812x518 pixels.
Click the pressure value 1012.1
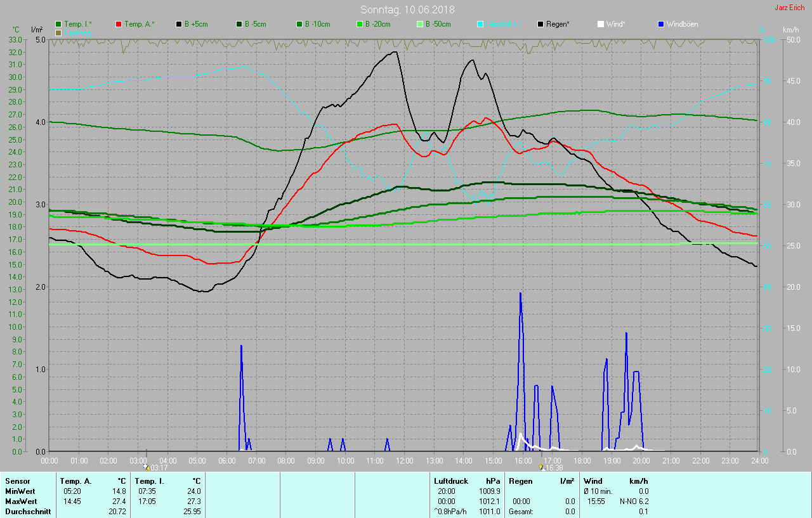pos(489,502)
